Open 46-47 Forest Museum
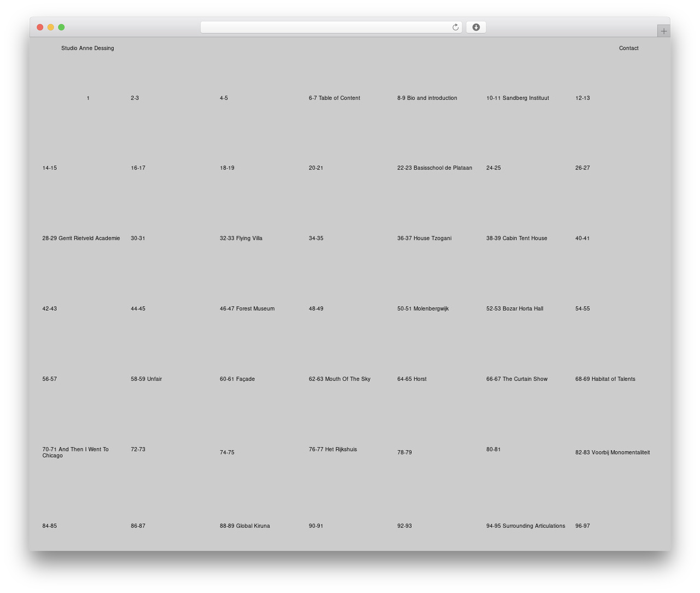 [x=247, y=309]
